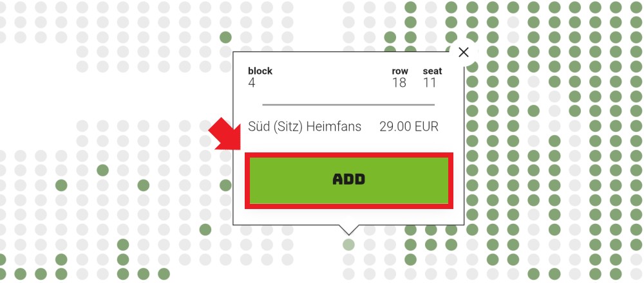
Task: Pick the lone green seat near popup's bottom-left corner
Action: click(205, 230)
